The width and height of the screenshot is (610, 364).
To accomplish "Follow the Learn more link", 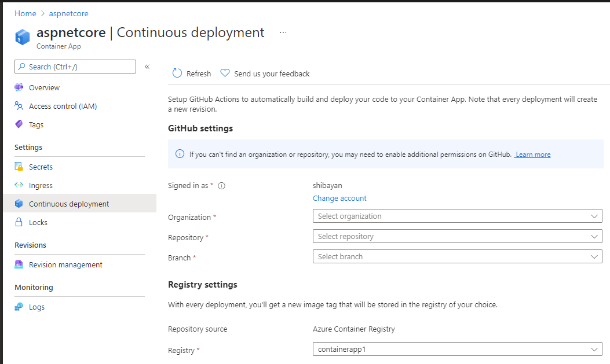I will pyautogui.click(x=532, y=155).
